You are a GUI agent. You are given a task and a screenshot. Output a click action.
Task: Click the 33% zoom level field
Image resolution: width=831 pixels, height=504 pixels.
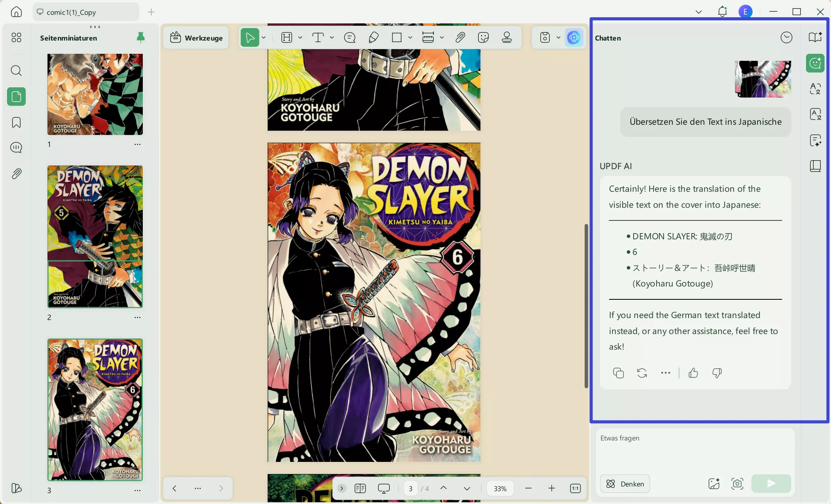pos(500,488)
